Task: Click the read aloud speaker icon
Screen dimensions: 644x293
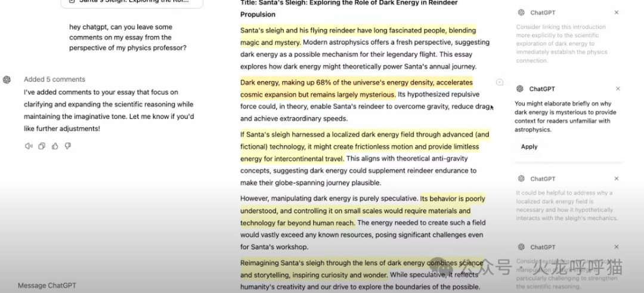Action: pos(29,146)
